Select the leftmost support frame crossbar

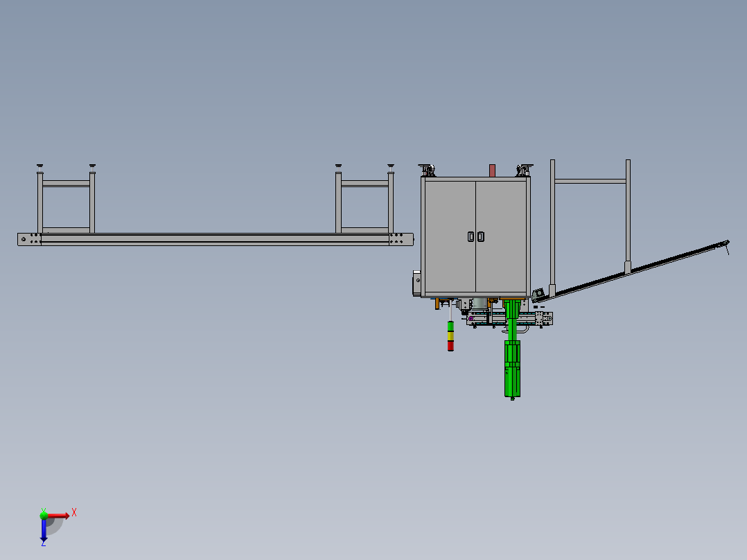click(x=67, y=183)
